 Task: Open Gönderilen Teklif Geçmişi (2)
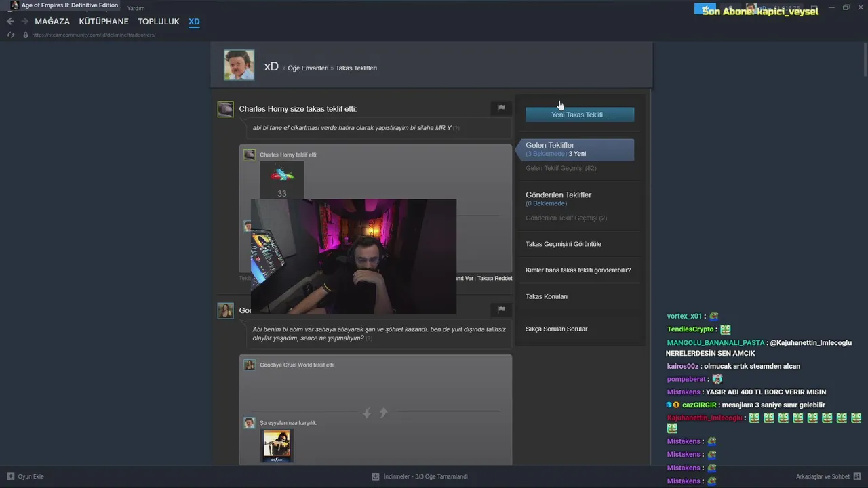tap(566, 218)
